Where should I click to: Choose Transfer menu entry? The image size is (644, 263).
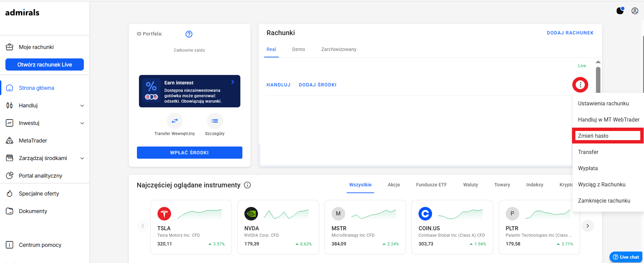[608, 152]
